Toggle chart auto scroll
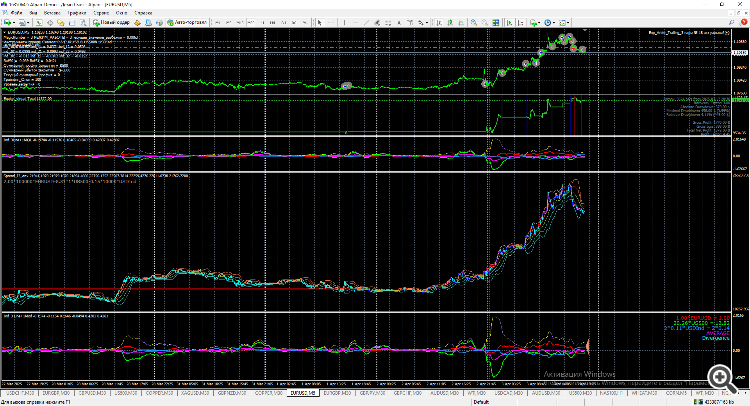This screenshot has width=750, height=406. pyautogui.click(x=509, y=22)
